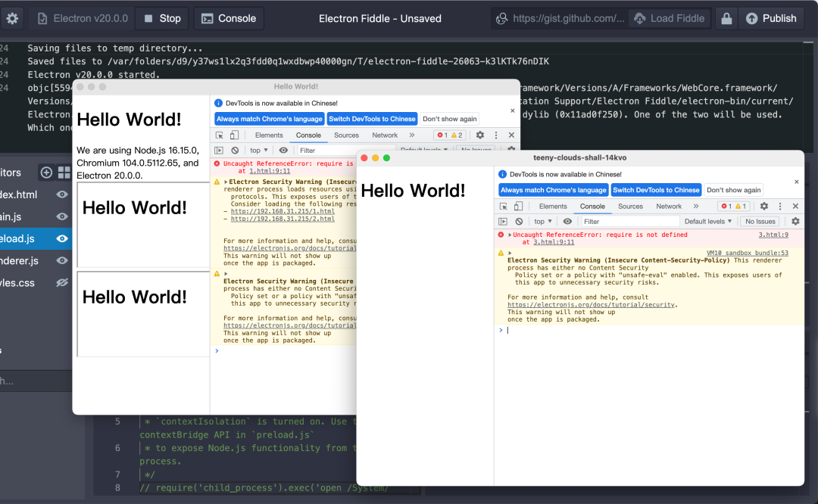
Task: Toggle visibility of renderer.js editor
Action: tap(62, 260)
